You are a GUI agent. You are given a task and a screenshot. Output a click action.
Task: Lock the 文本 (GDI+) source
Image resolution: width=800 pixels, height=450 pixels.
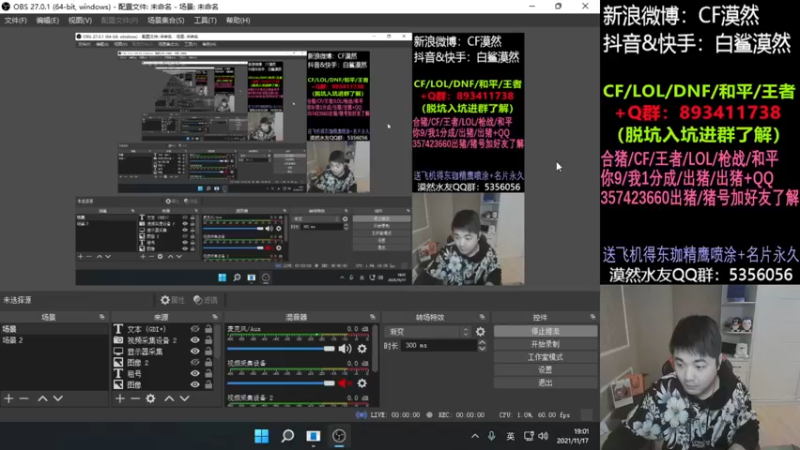209,329
